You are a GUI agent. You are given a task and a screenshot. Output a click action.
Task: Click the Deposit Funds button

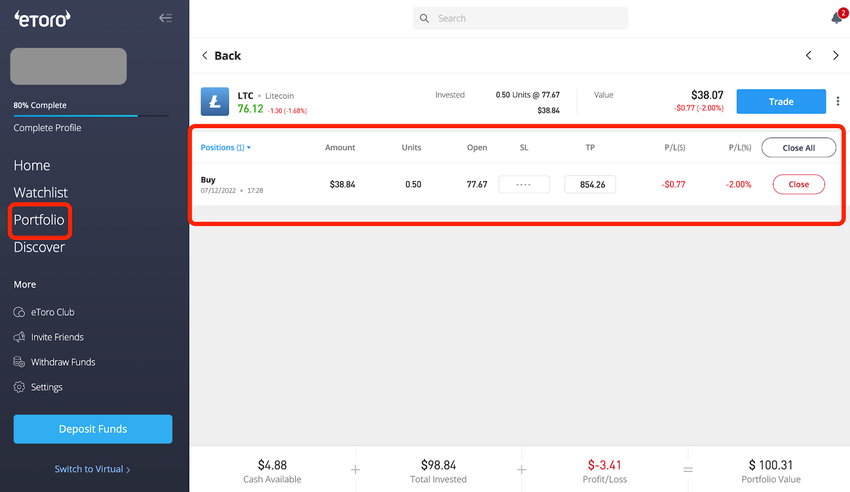[93, 429]
